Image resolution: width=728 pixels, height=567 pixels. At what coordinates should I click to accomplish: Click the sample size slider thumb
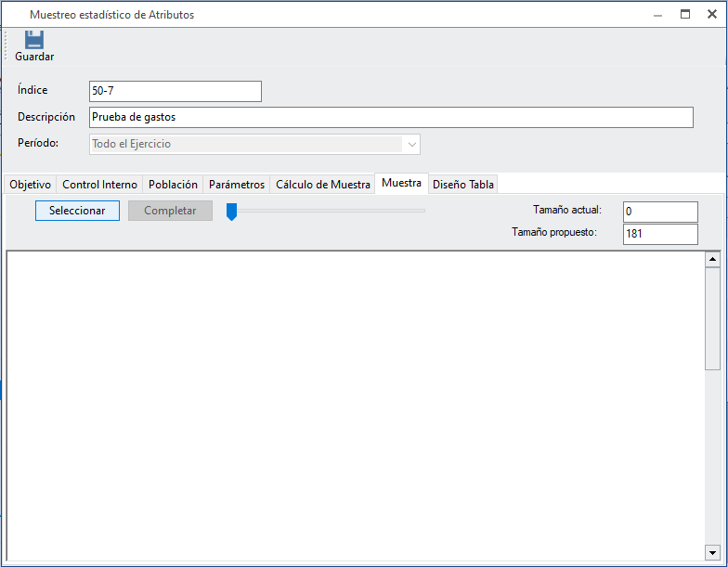pos(232,212)
